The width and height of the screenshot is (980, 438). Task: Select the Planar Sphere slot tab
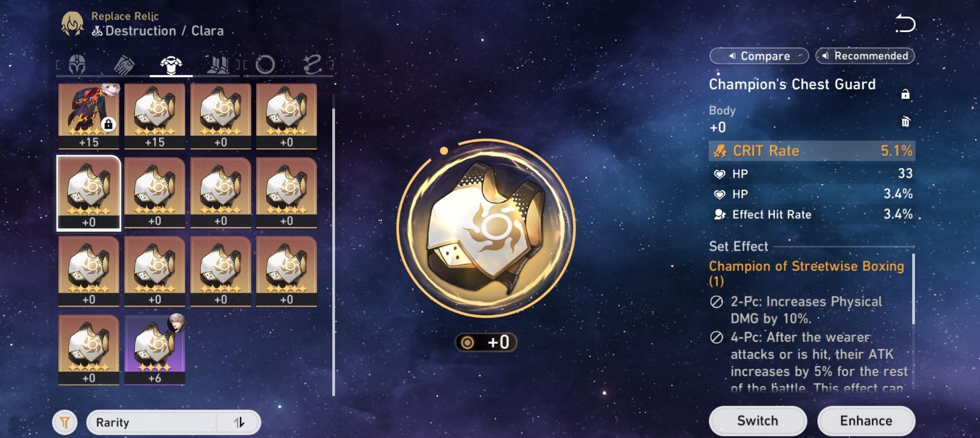265,65
